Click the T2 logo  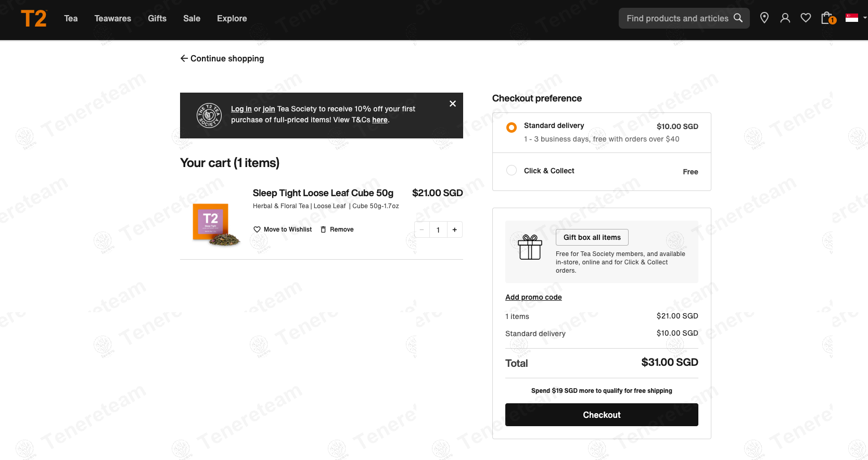[x=34, y=19]
